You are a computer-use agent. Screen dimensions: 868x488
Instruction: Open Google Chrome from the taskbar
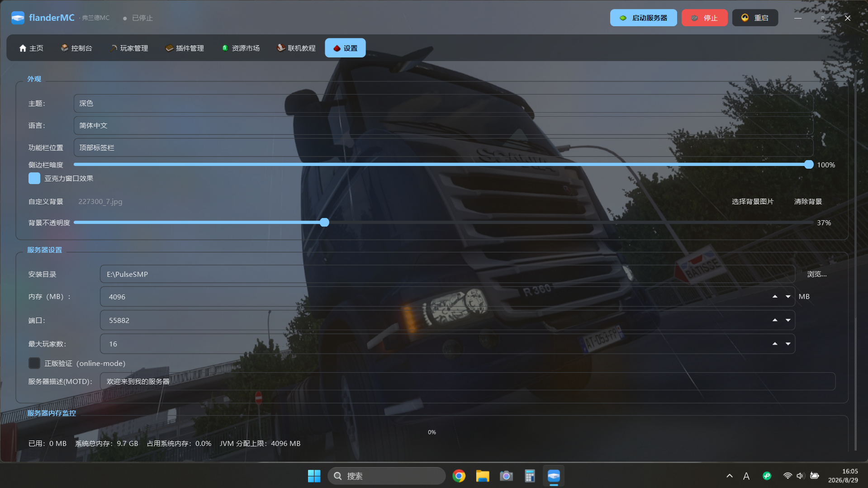pyautogui.click(x=459, y=476)
